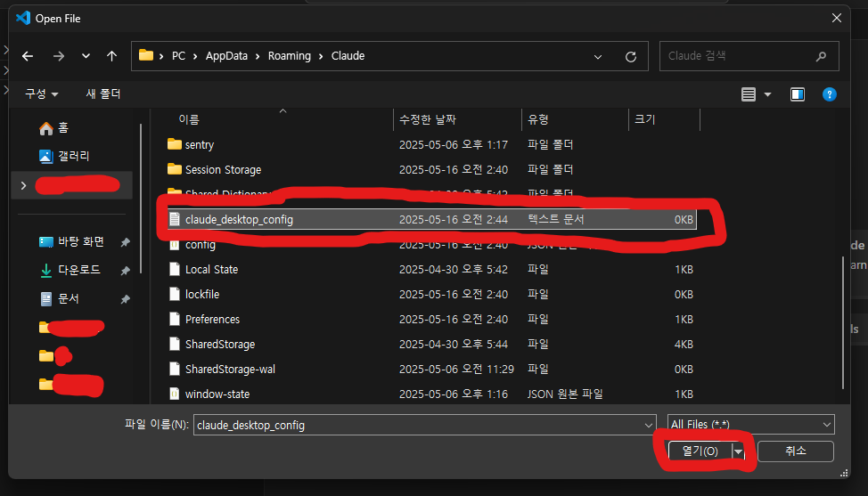Select AppData in the breadcrumb path
868x496 pixels.
tap(226, 56)
